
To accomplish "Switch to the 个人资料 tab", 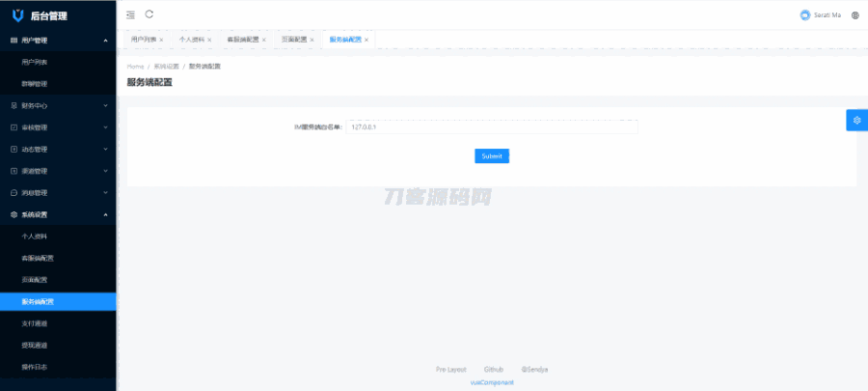I will 192,40.
